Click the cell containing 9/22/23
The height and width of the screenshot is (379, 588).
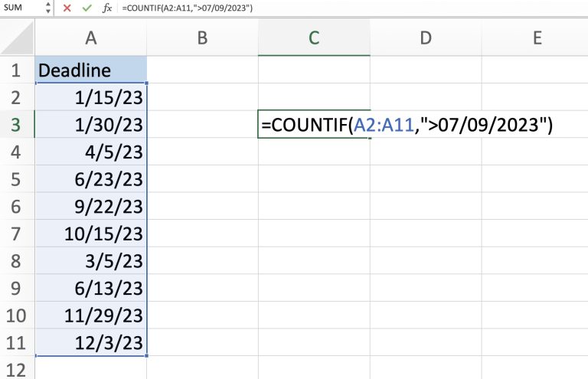point(91,206)
